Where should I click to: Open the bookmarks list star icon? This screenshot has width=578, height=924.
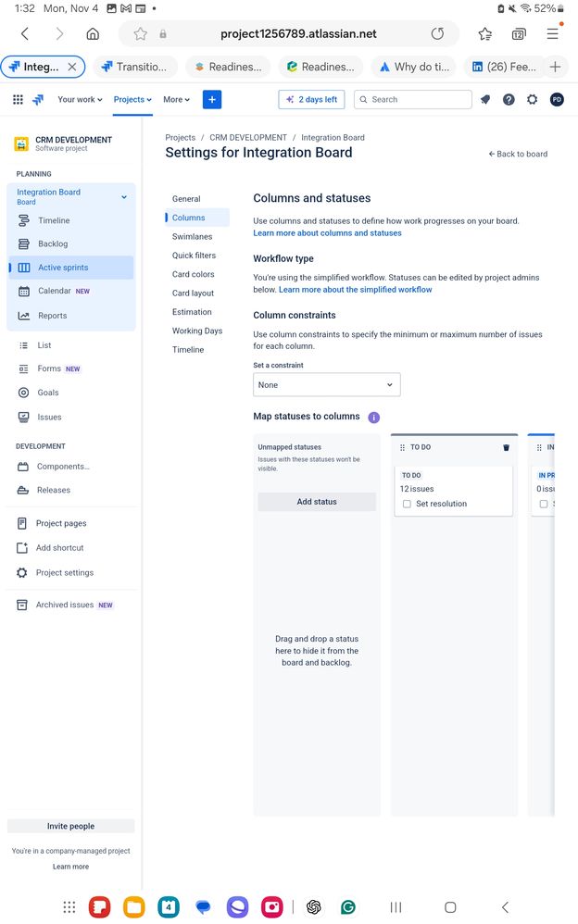pyautogui.click(x=484, y=34)
